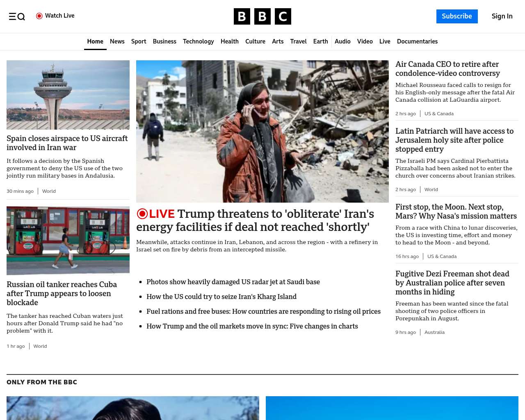Go to the Health tab
Viewport: 525px width, 420px height.
coord(230,41)
